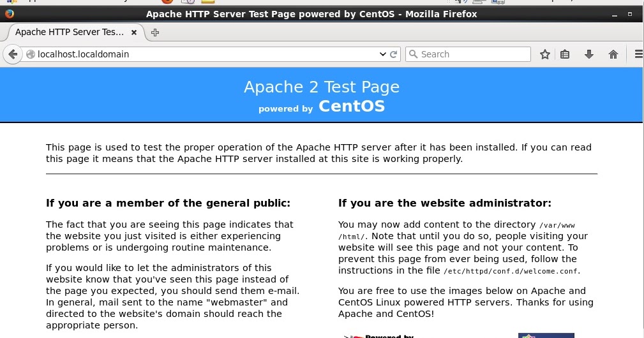This screenshot has width=644, height=338.
Task: Click "If you are the website administrator:" heading
Action: pos(445,203)
